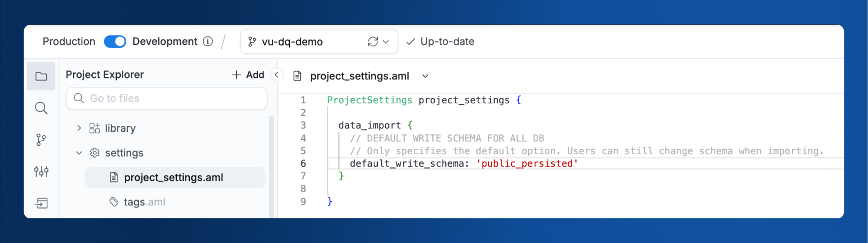Click the magnifier icon in Go to files
The height and width of the screenshot is (243, 868).
pyautogui.click(x=79, y=98)
